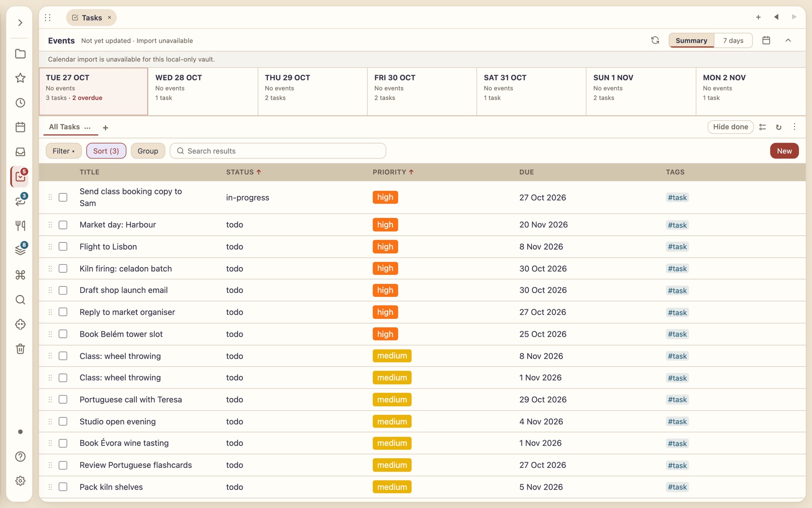The image size is (812, 508).
Task: Open the vertical three-dot more menu
Action: [x=794, y=127]
